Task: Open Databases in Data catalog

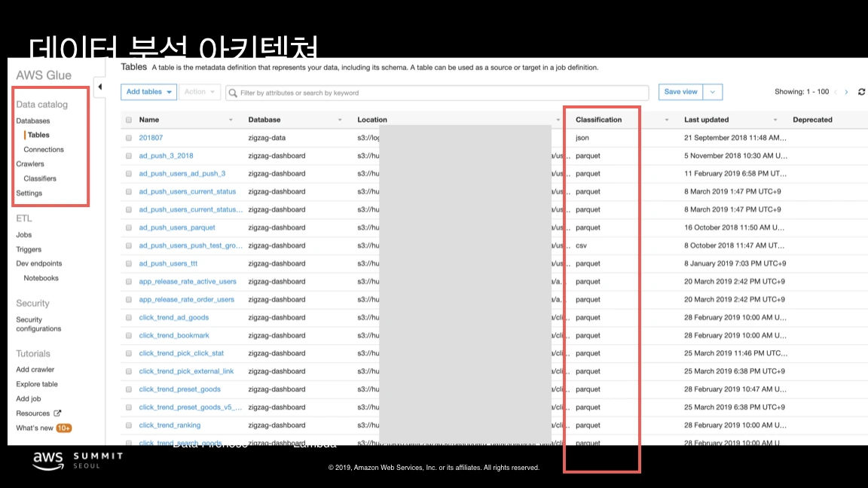Action: click(32, 120)
